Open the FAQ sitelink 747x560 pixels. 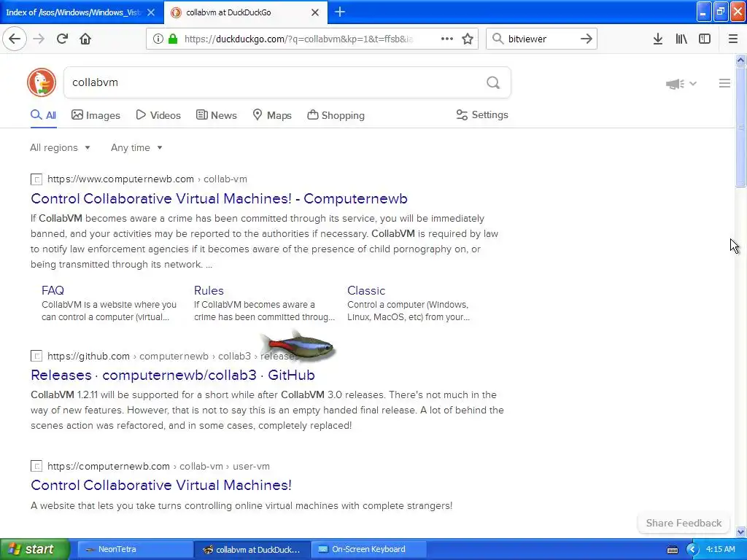53,290
